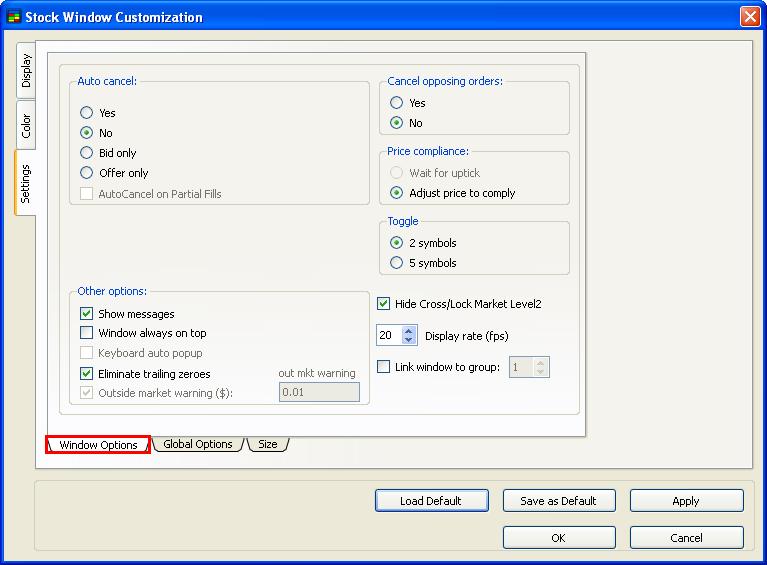Close the Stock Window Customization dialog

[x=749, y=17]
